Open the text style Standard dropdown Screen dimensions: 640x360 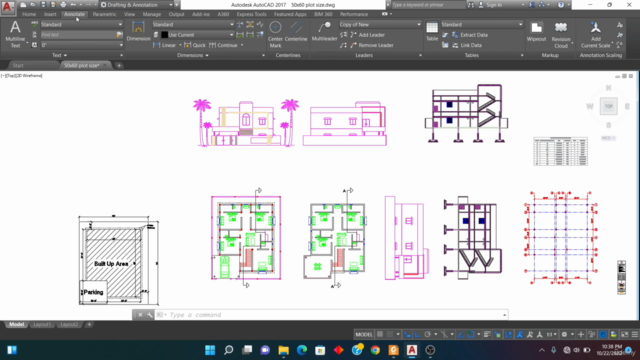tap(82, 24)
